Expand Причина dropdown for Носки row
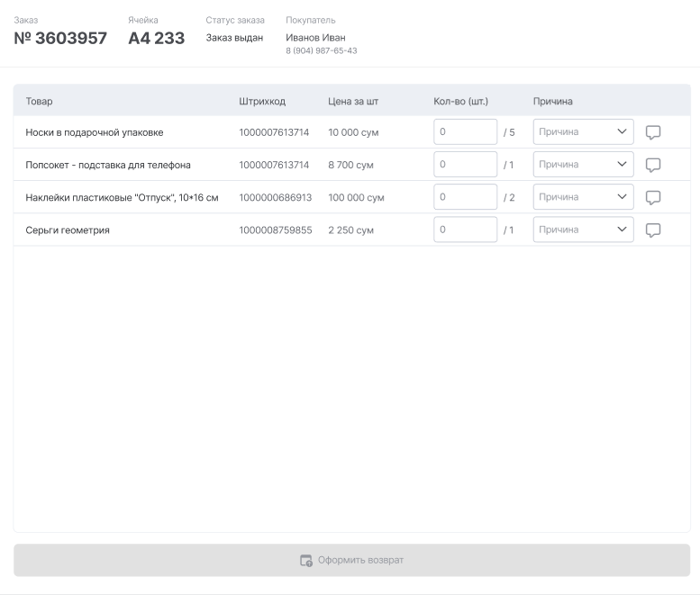700x595 pixels. pos(583,131)
